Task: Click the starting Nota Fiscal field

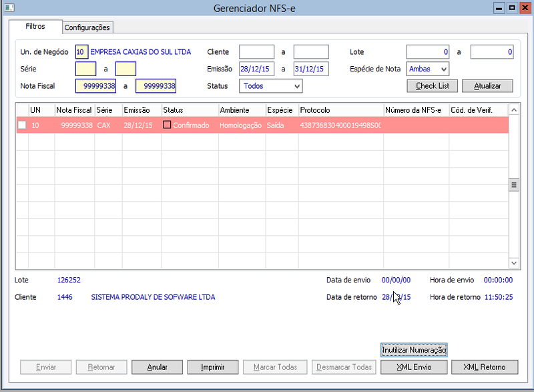Action: tap(95, 86)
